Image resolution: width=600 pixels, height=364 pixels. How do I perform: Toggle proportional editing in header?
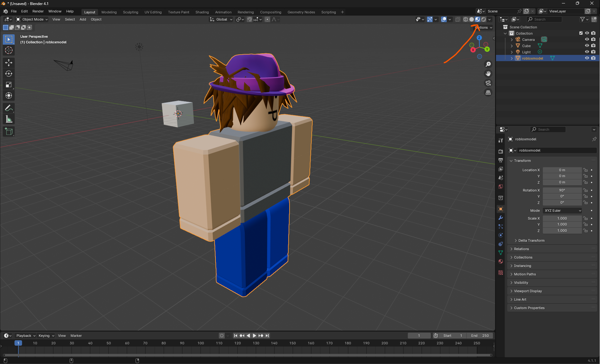pos(267,19)
